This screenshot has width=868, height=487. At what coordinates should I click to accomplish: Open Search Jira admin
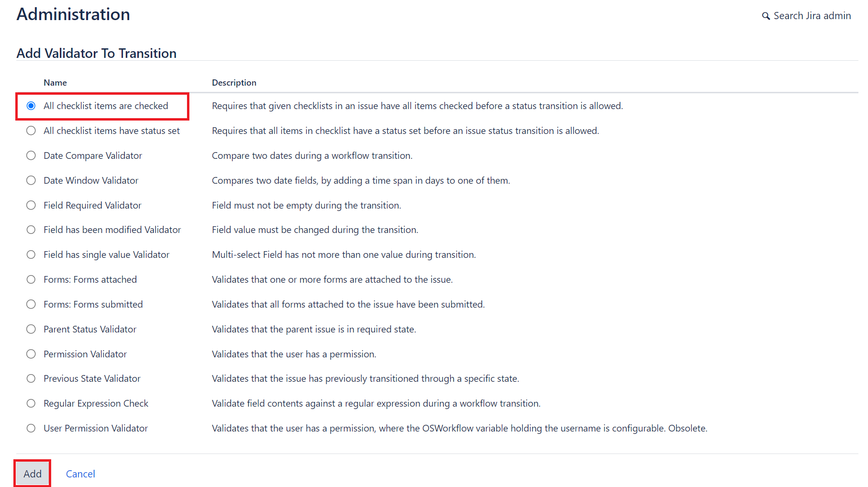(812, 15)
